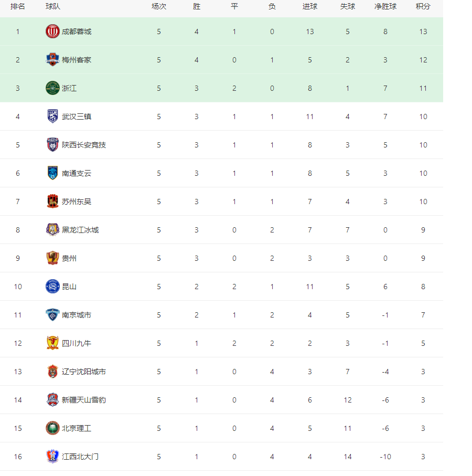472x476 pixels.
Task: Click the 四川九牛 team name
Action: click(x=77, y=343)
